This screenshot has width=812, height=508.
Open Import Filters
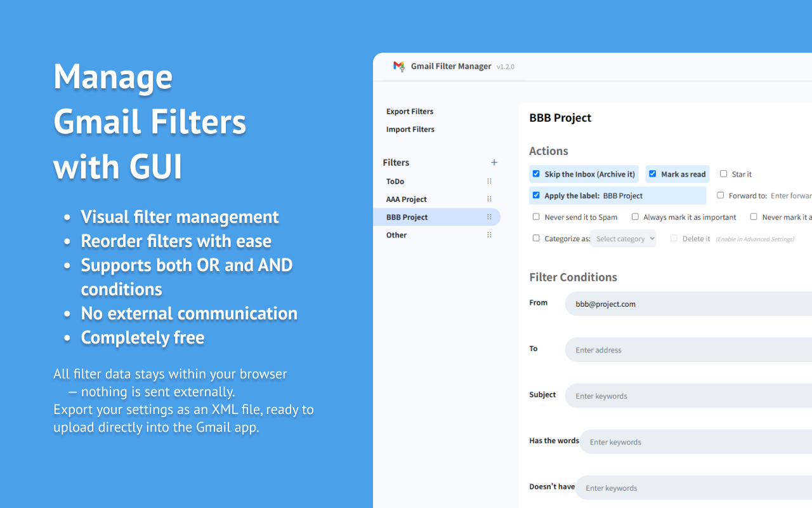410,129
